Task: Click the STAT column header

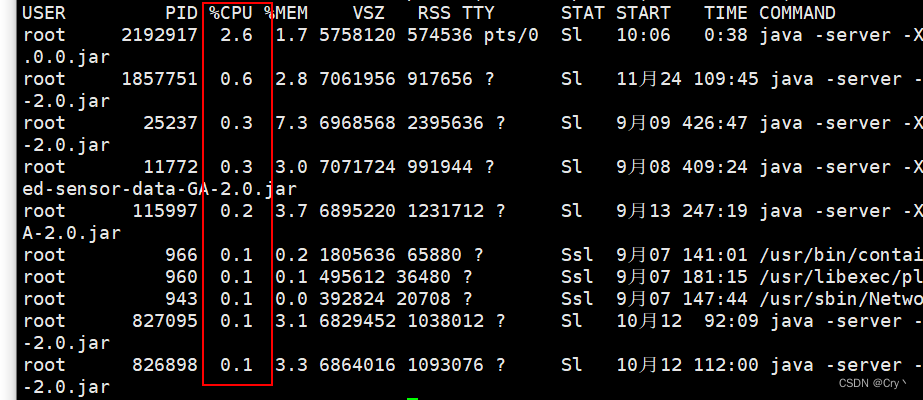Action: coord(582,13)
